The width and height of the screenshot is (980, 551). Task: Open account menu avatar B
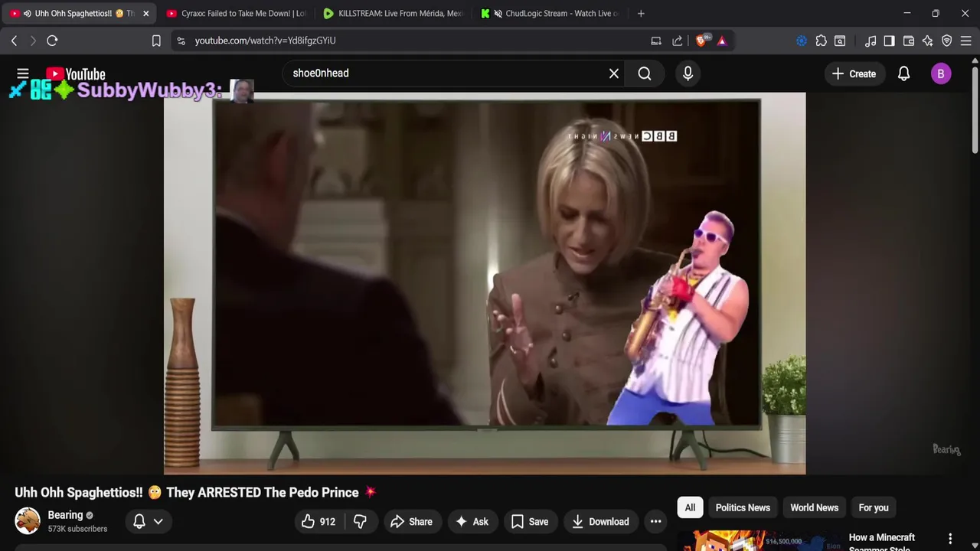click(941, 73)
